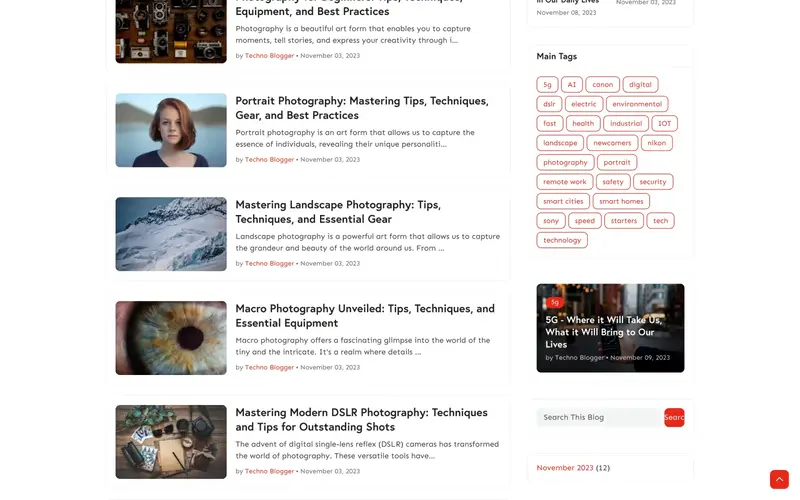Open the landscape tag
This screenshot has height=500, width=800.
560,143
